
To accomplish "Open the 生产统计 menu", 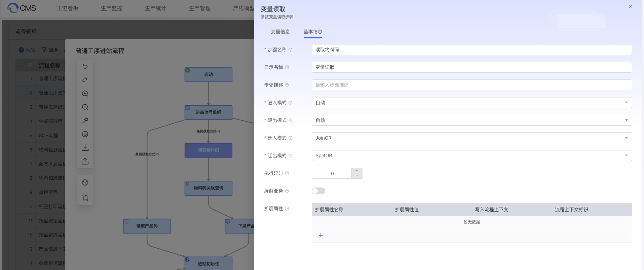I will 155,8.
